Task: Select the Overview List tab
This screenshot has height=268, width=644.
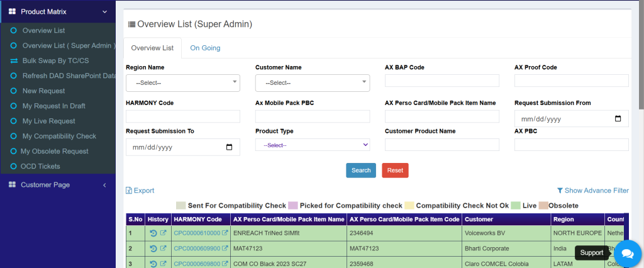Action: click(152, 48)
